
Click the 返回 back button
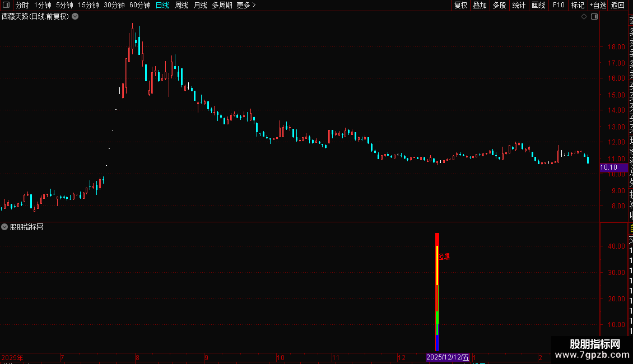coord(618,5)
